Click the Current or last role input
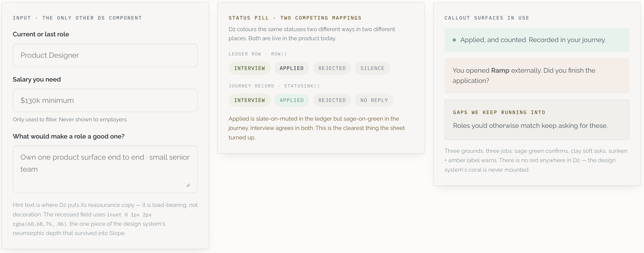This screenshot has height=253, width=644. click(x=105, y=55)
